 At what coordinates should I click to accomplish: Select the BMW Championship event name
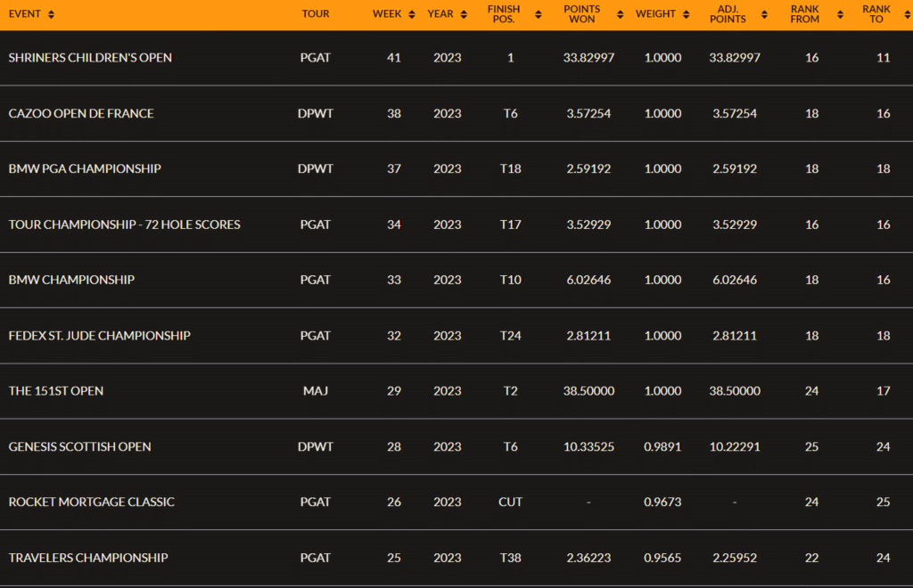pos(71,280)
